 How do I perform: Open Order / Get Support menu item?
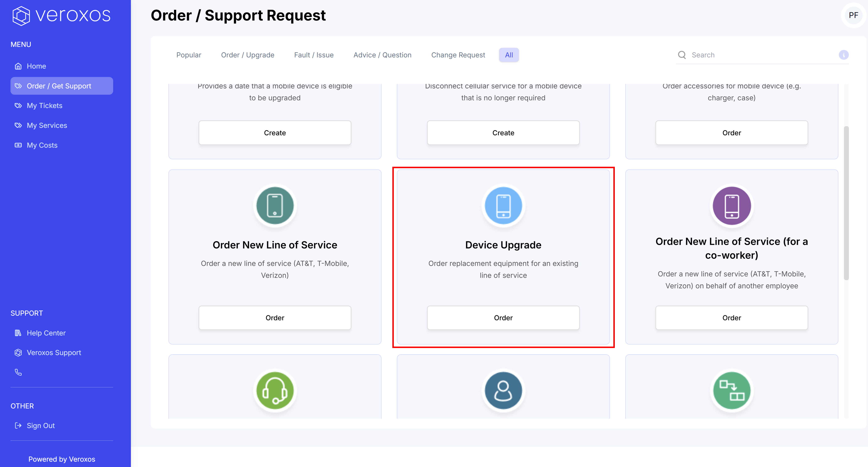pyautogui.click(x=62, y=86)
